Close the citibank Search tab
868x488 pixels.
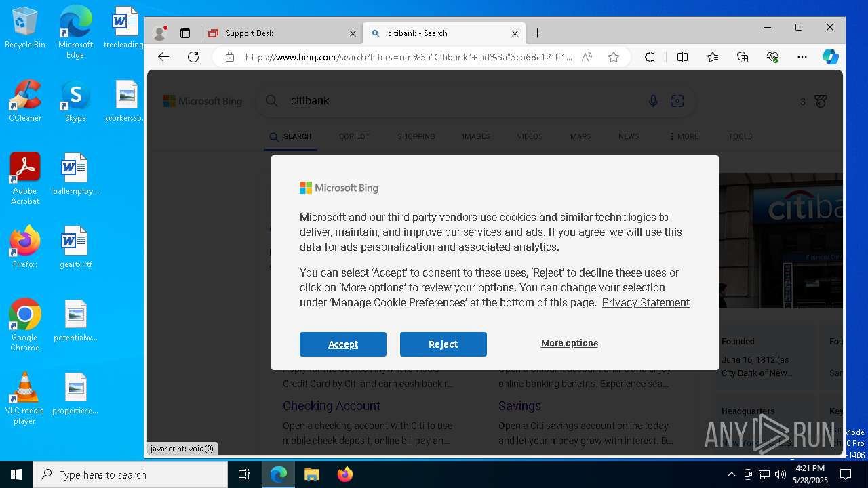click(515, 33)
